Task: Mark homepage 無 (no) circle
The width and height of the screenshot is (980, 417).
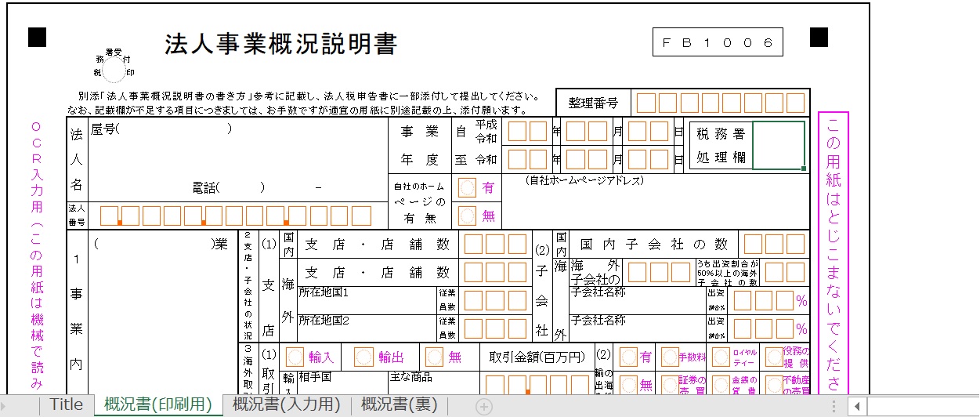Action: tap(466, 215)
